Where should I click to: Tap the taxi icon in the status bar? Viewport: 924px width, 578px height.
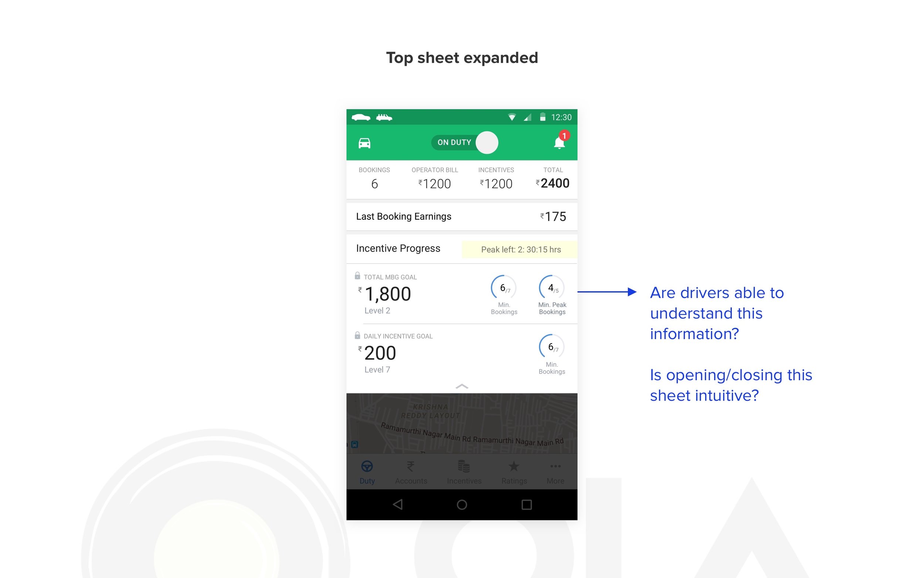coord(384,117)
